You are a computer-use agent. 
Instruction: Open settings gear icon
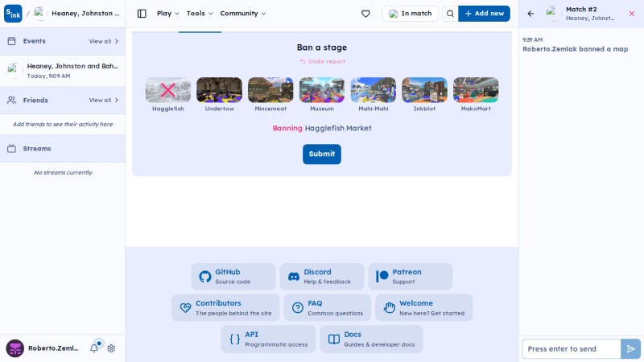[111, 348]
